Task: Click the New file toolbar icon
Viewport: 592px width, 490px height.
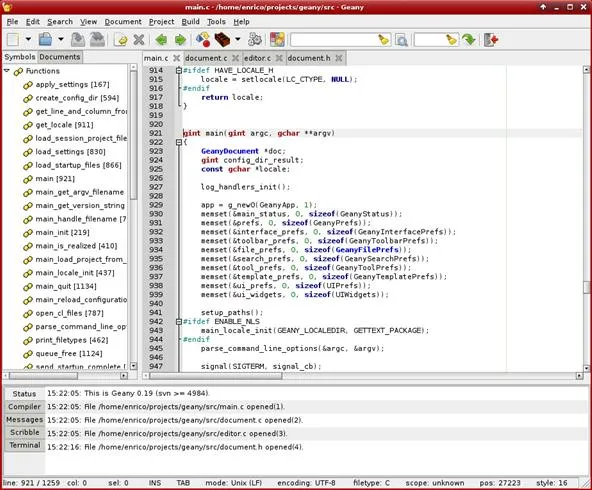Action: point(13,40)
